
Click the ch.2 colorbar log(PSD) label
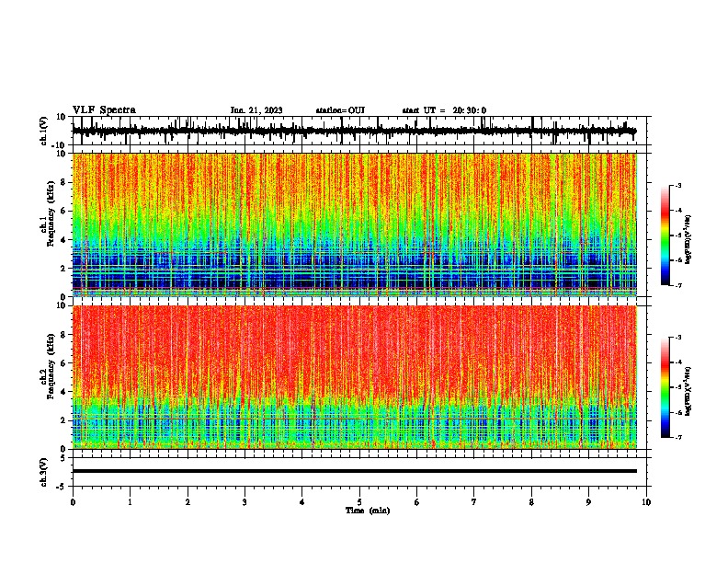pyautogui.click(x=688, y=391)
